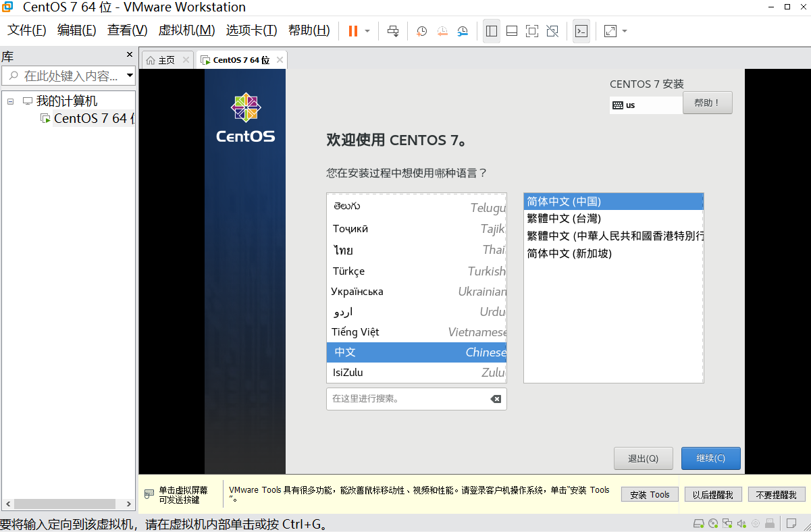The image size is (811, 532).
Task: Open the stretch display dropdown arrow
Action: (x=625, y=31)
